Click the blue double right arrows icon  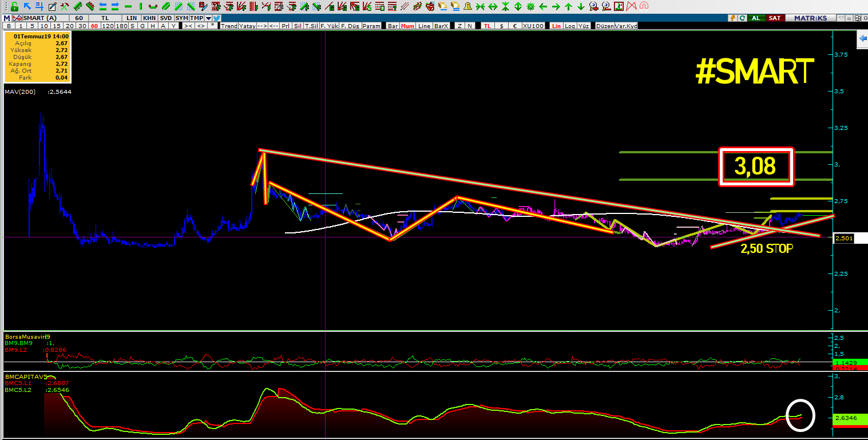coord(115,6)
